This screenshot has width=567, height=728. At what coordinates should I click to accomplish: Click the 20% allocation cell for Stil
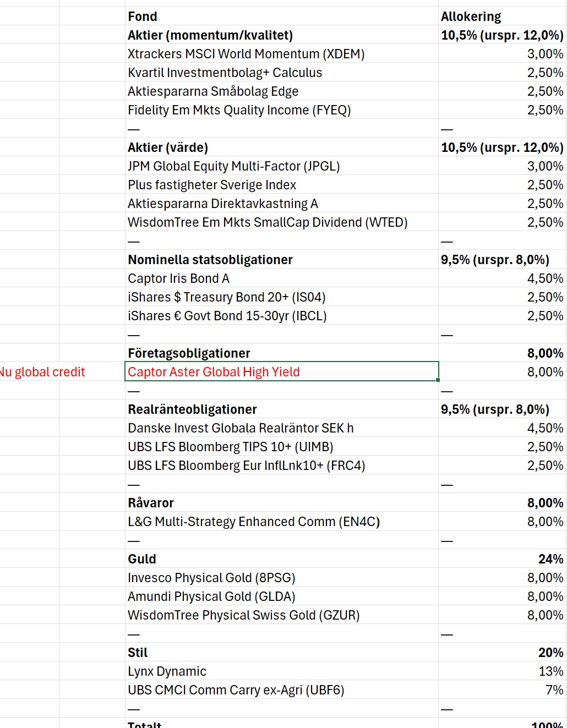(x=550, y=653)
